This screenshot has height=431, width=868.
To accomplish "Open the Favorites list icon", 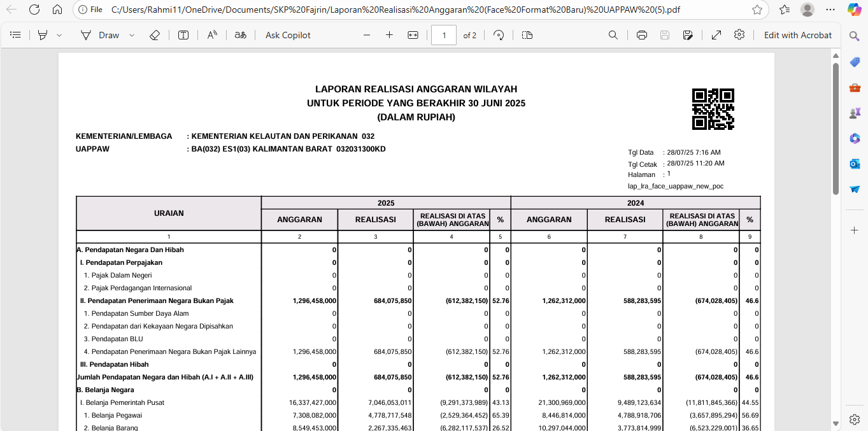I will [x=785, y=10].
